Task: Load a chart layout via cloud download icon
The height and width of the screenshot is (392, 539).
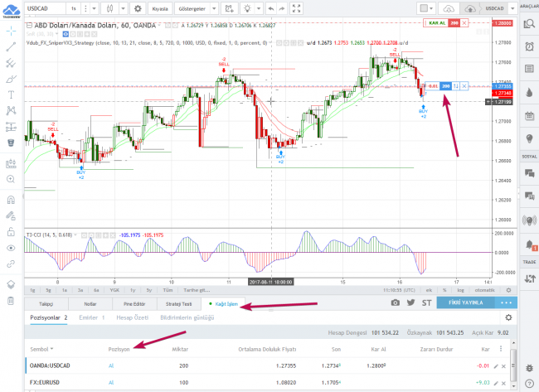Action: (x=449, y=8)
